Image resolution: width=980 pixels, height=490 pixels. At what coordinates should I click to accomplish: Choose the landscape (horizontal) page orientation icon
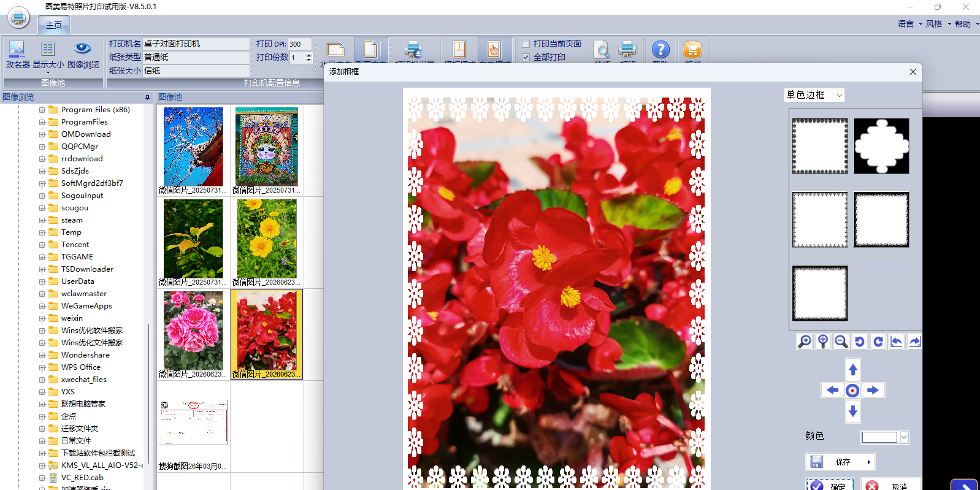click(335, 51)
